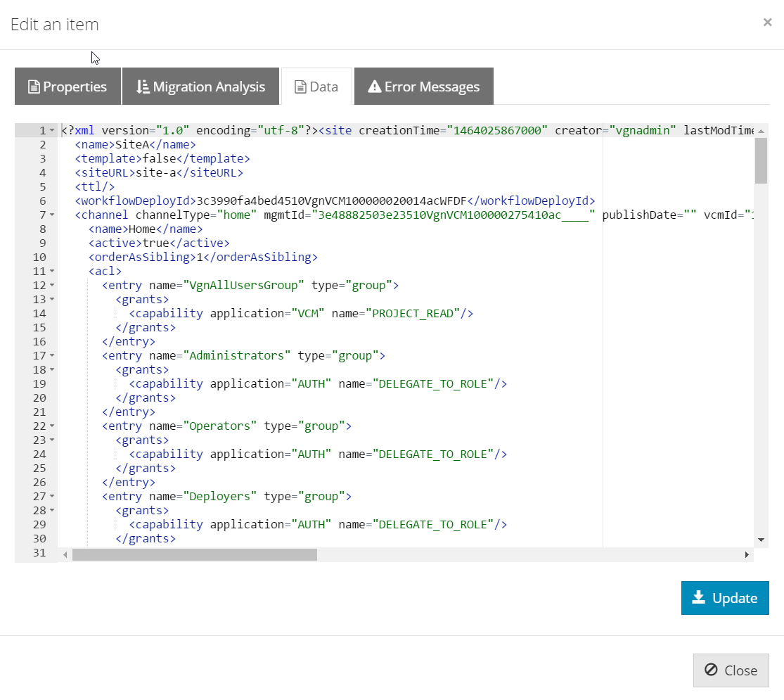Click the "true" active value on line 9
The width and height of the screenshot is (784, 700).
(156, 243)
